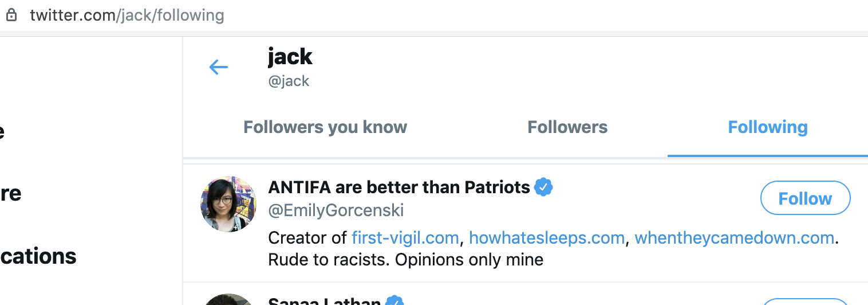This screenshot has height=305, width=868.
Task: Follow the @EmilyGorcenski account
Action: [805, 198]
